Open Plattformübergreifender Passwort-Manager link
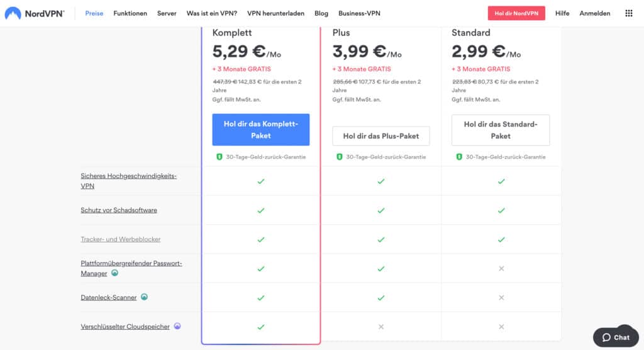Image resolution: width=644 pixels, height=350 pixels. pyautogui.click(x=131, y=268)
